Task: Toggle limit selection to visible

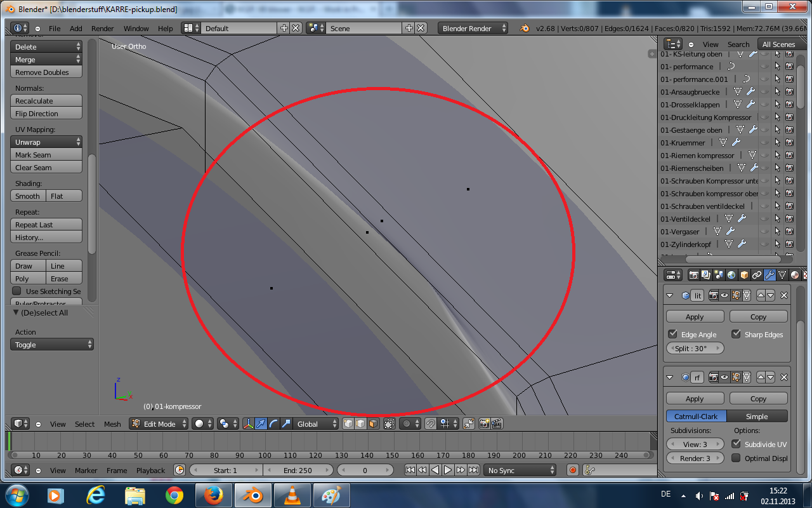Action: 389,424
